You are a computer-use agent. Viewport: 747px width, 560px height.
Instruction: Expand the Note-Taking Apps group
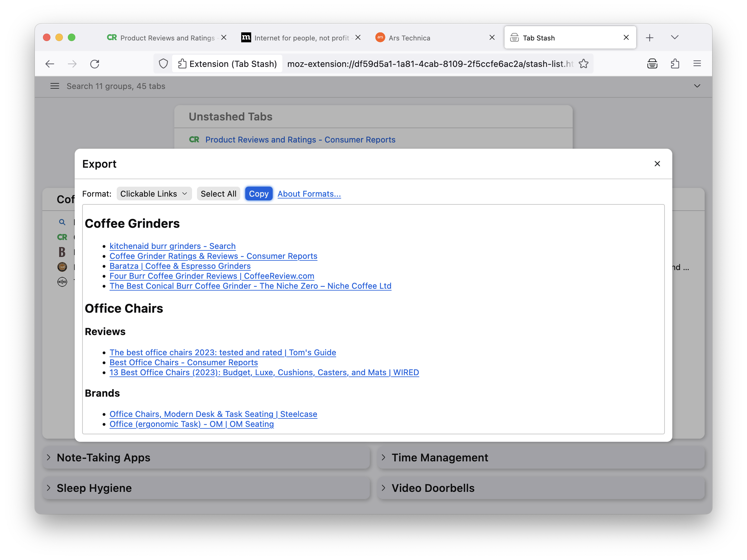(x=206, y=458)
